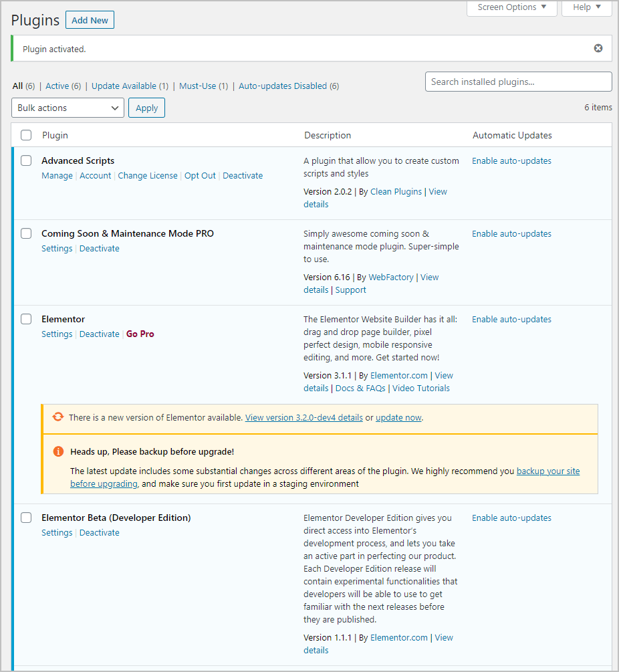Screen dimensions: 619x672
Task: Check the Elementor plugin checkbox
Action: 25,319
